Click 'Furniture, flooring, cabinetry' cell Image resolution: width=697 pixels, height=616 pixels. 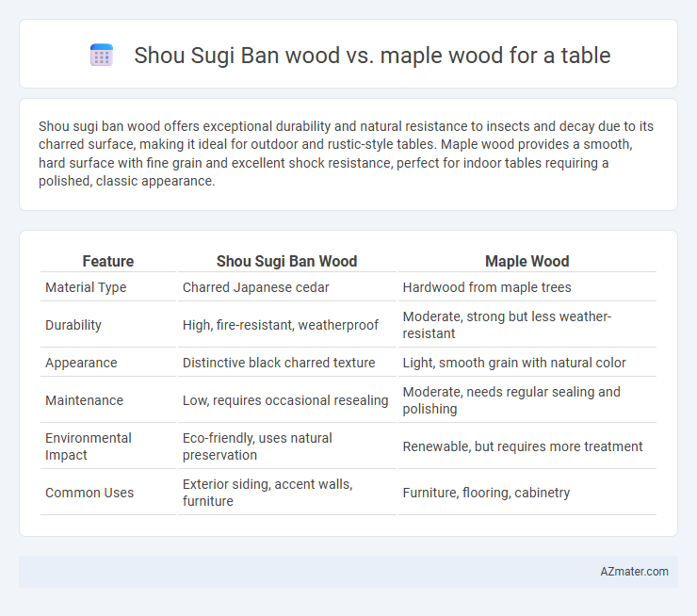[x=486, y=493]
